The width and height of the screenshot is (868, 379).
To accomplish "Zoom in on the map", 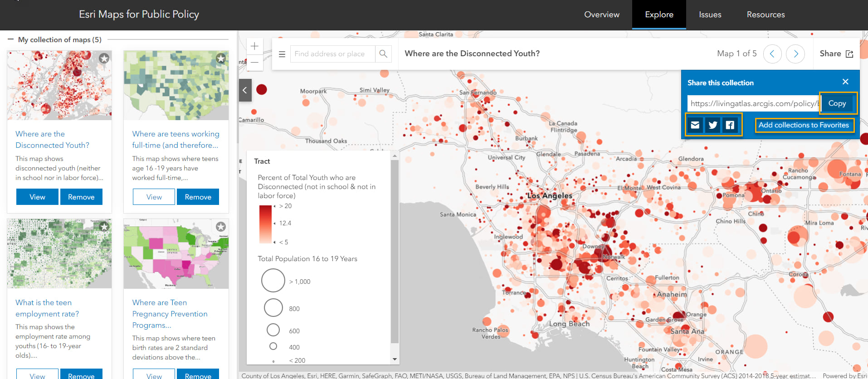I will (x=254, y=46).
